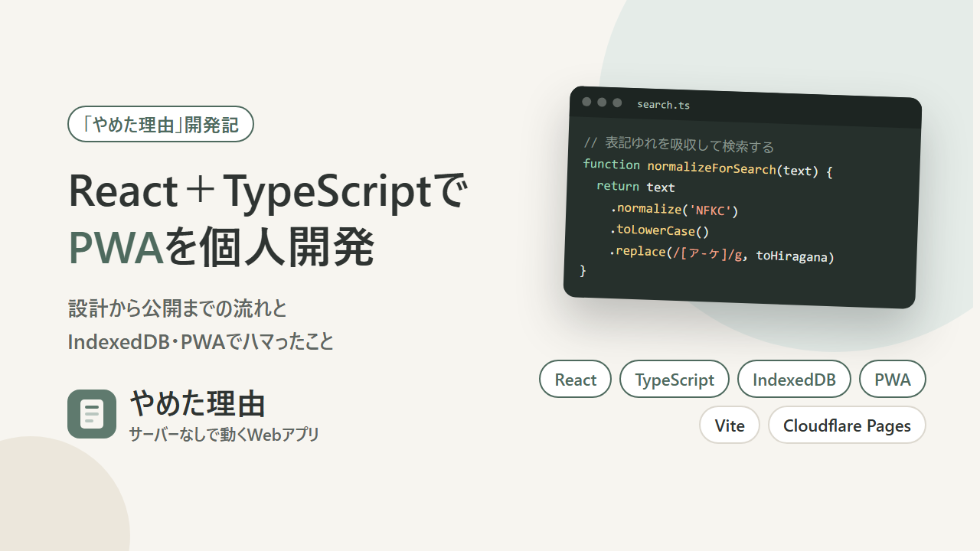Select the React tag pill
This screenshot has height=551, width=980.
coord(576,379)
